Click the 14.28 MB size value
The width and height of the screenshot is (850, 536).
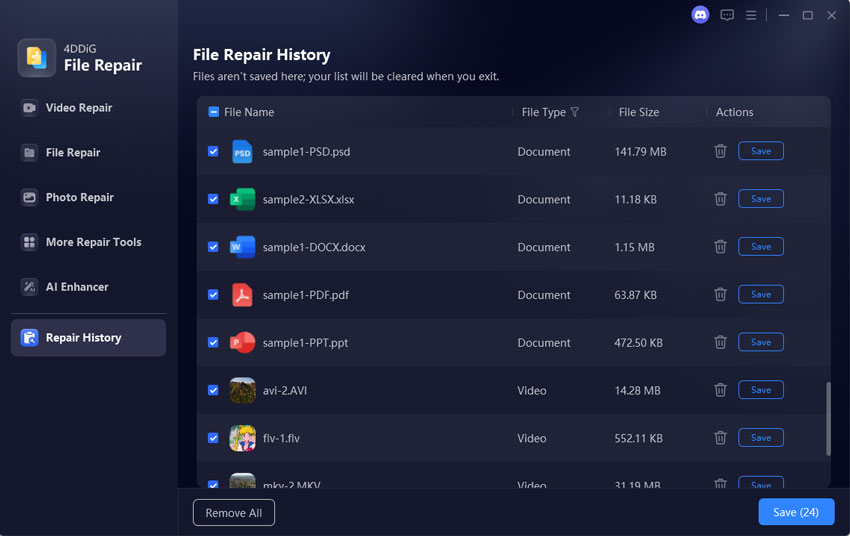(x=637, y=390)
